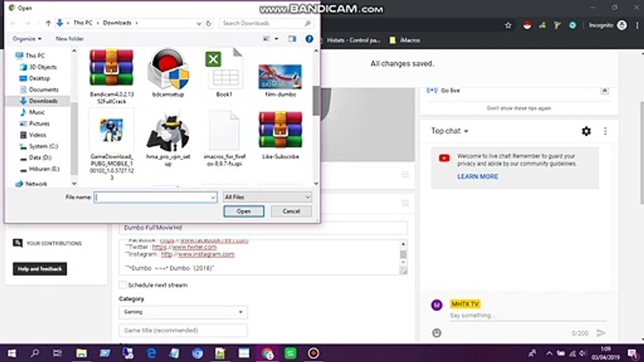Screen dimensions: 644x362
Task: Bookmark the page with the star icon
Action: [x=508, y=25]
